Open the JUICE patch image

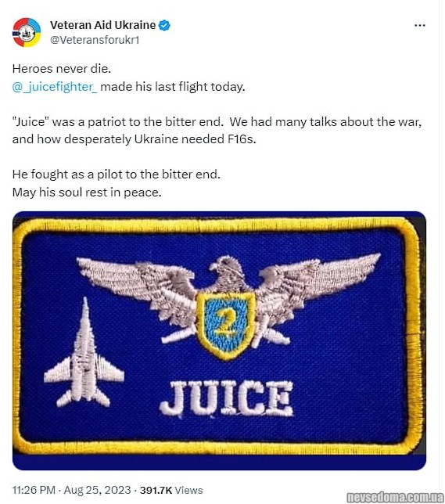[219, 340]
